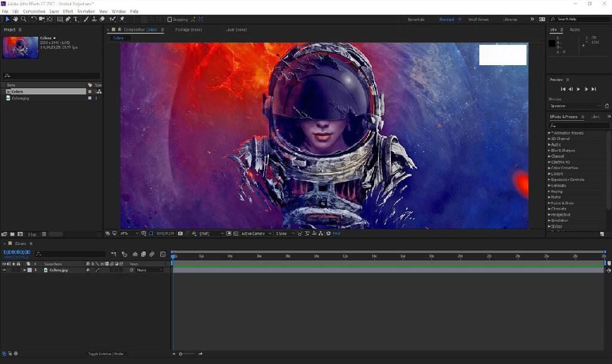612x364 pixels.
Task: Create new folder in Project panel
Action: (x=12, y=234)
